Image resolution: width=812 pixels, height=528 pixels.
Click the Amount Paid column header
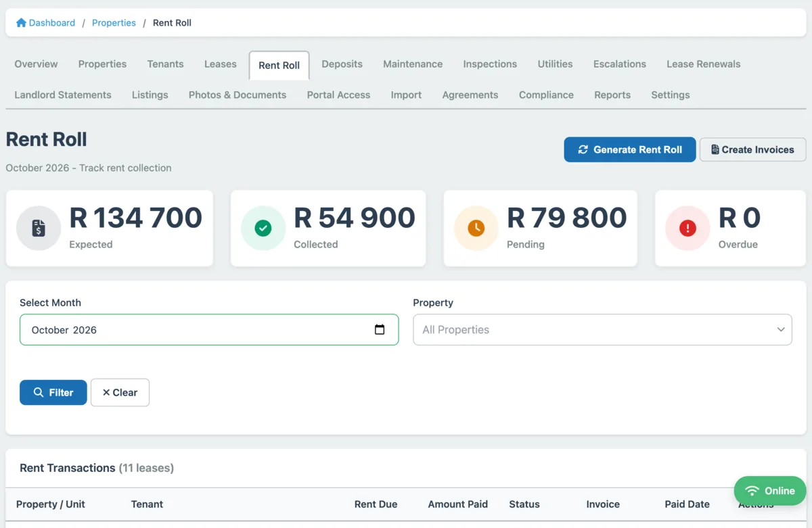[x=458, y=504]
